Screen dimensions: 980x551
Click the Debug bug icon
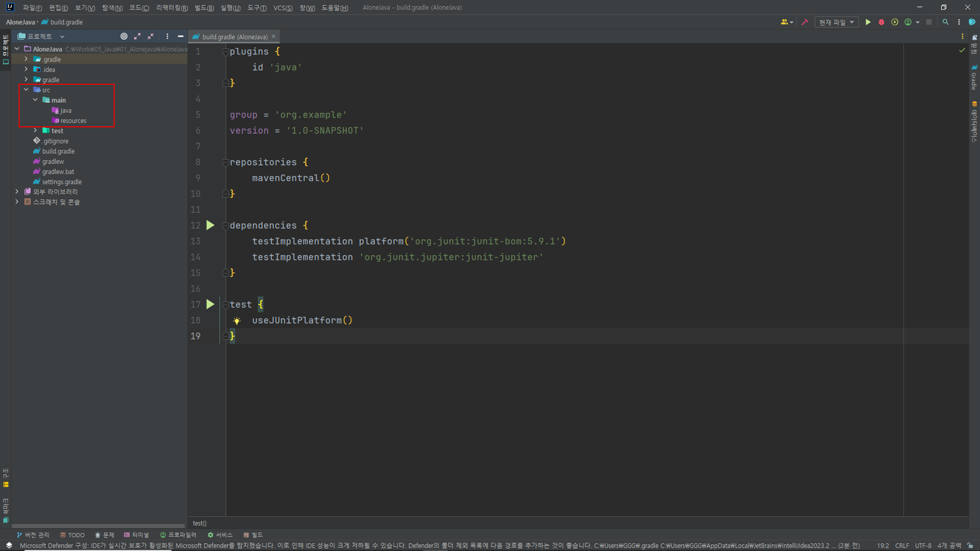point(881,22)
